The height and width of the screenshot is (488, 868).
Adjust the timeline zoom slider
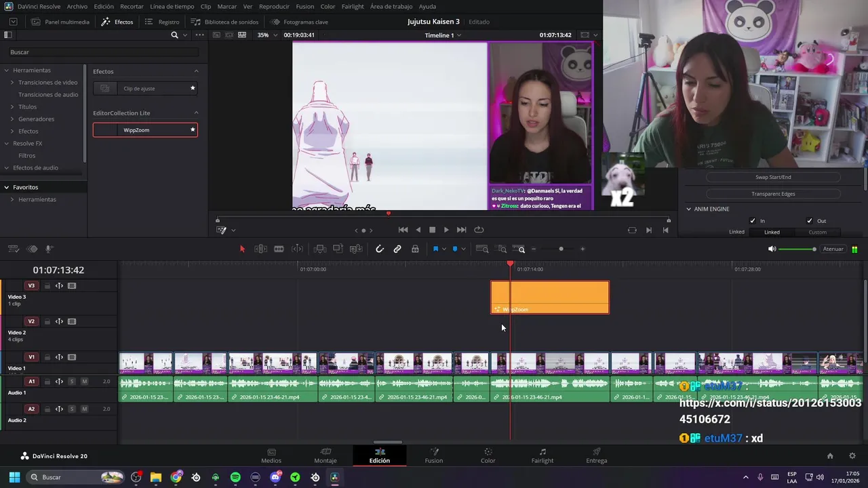(561, 249)
